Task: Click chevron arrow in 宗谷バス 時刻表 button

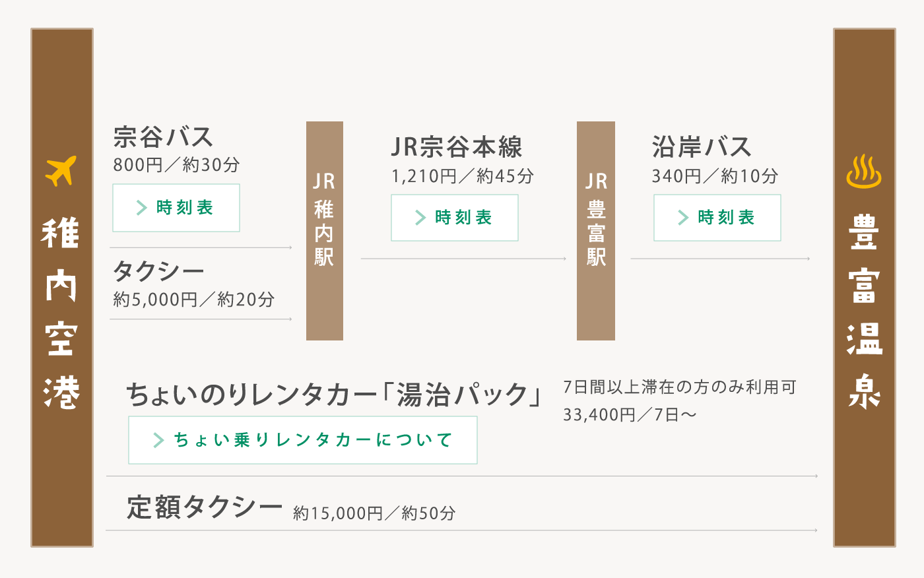Action: coord(141,208)
